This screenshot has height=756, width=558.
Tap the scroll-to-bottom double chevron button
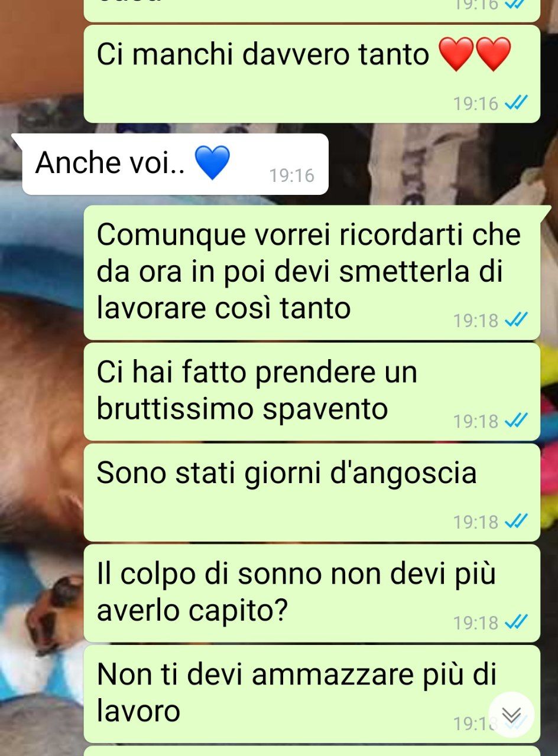point(511,715)
